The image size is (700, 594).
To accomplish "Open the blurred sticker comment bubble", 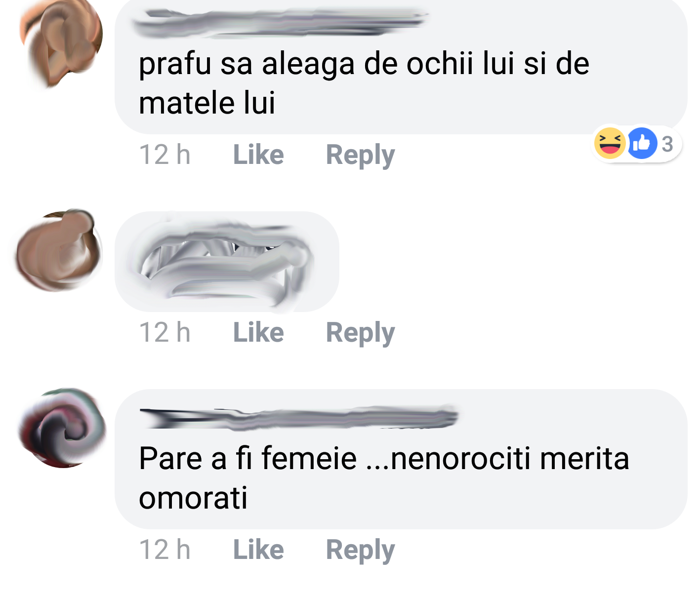I will [227, 262].
